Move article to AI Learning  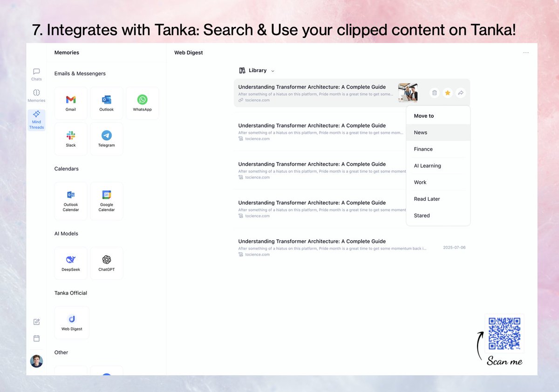(438, 166)
